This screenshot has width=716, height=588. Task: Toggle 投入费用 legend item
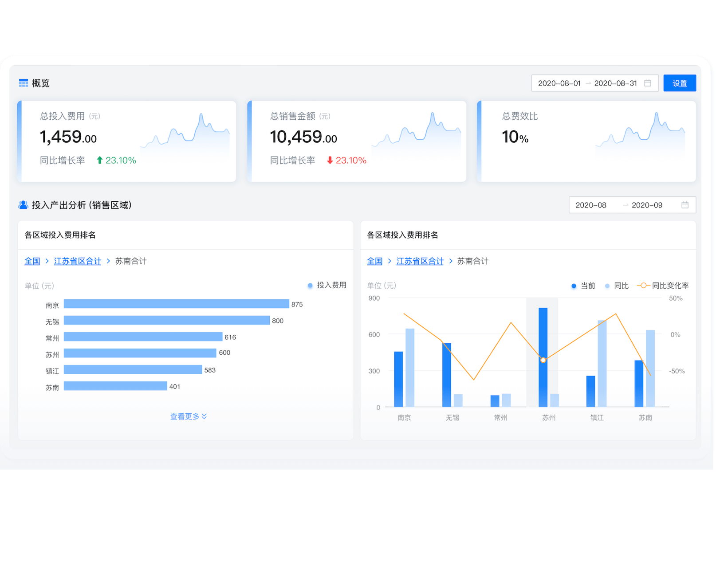click(x=327, y=285)
